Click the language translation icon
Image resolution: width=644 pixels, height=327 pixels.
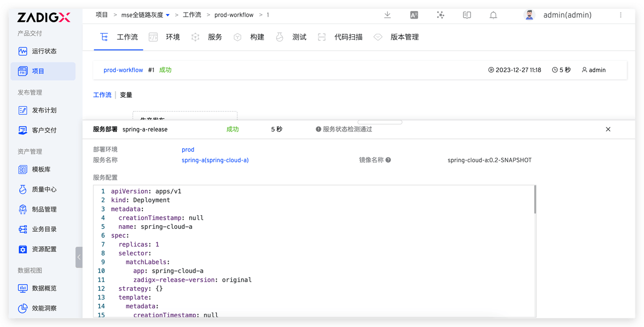coord(414,15)
